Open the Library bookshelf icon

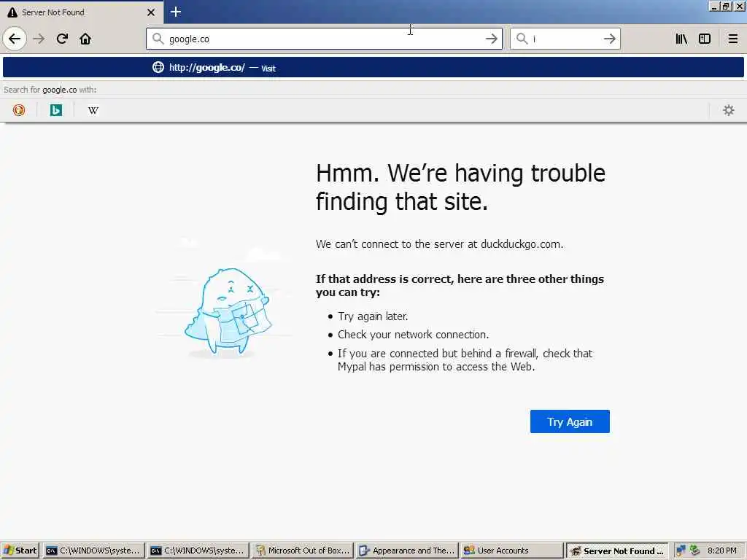pyautogui.click(x=681, y=39)
